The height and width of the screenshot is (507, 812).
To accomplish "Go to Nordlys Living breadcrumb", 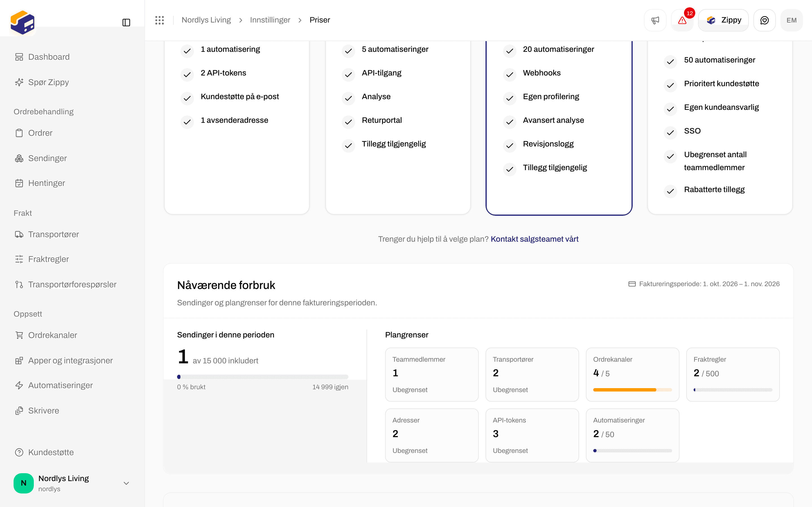I will click(x=206, y=20).
